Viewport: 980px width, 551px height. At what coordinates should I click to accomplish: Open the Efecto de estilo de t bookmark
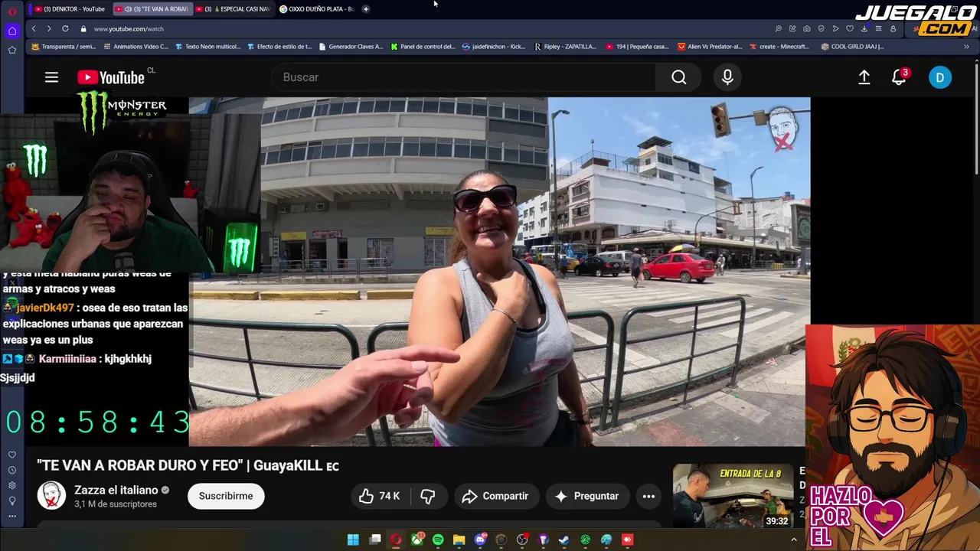pos(279,47)
